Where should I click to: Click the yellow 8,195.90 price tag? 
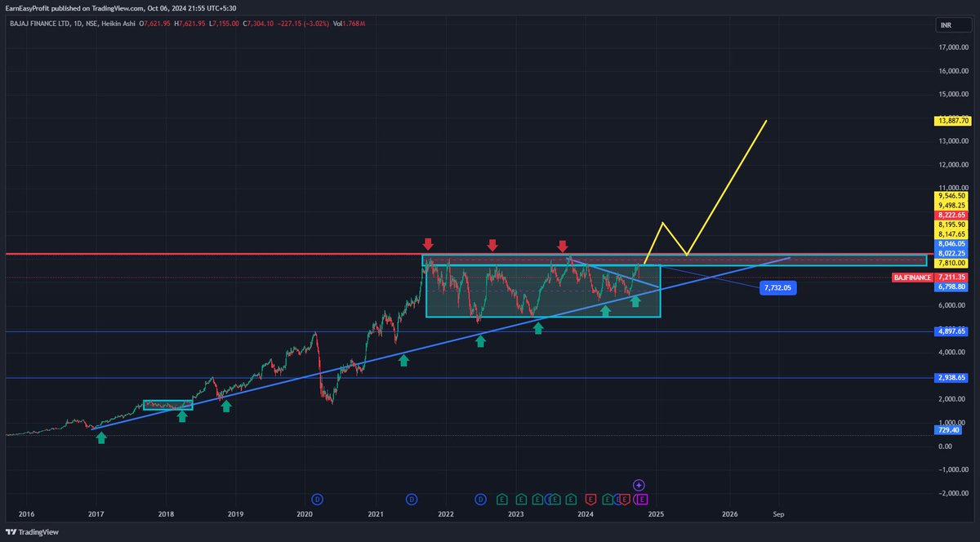pyautogui.click(x=951, y=224)
